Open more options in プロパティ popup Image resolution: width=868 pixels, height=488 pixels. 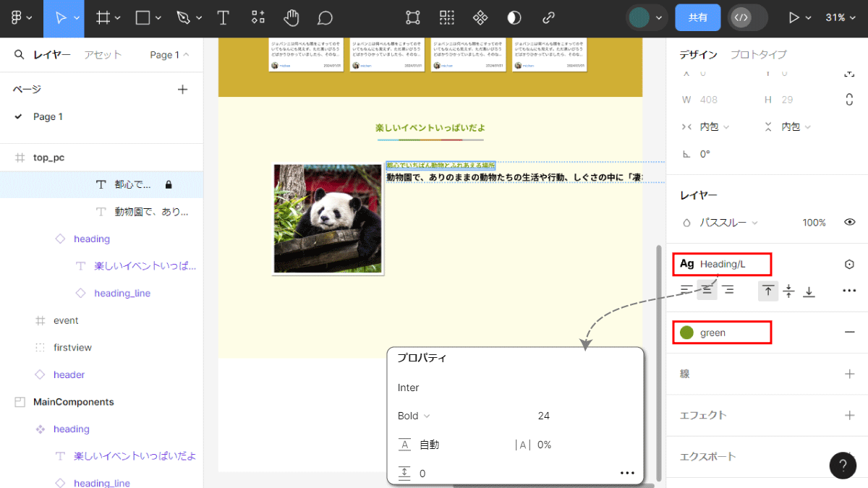coord(627,474)
